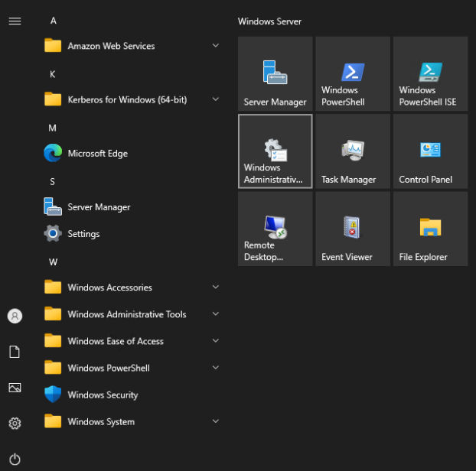Open the Task Manager tile
The width and height of the screenshot is (476, 471).
[353, 151]
